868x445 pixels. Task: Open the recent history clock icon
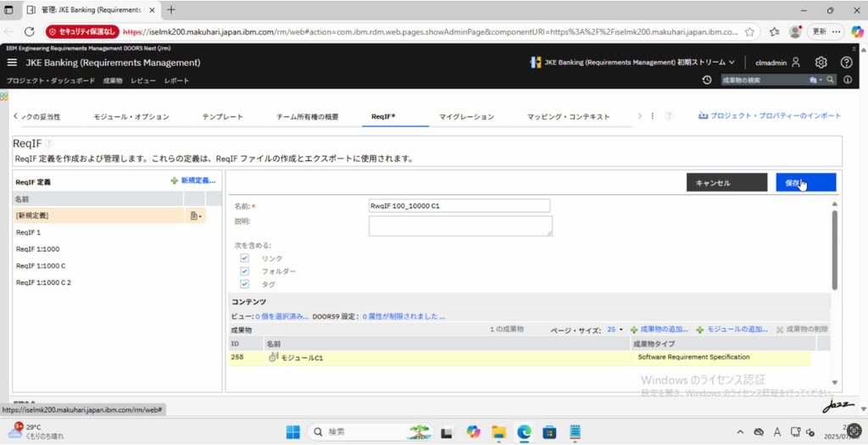click(707, 81)
